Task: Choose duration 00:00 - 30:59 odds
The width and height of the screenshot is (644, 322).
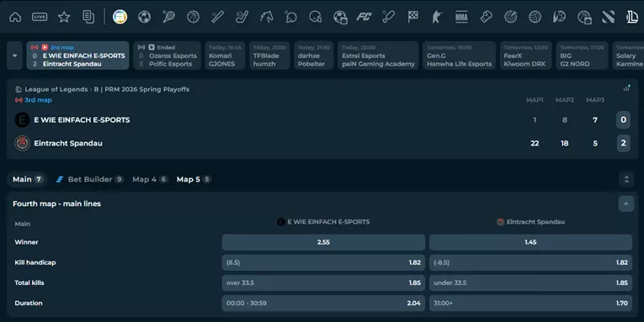Action: 323,304
